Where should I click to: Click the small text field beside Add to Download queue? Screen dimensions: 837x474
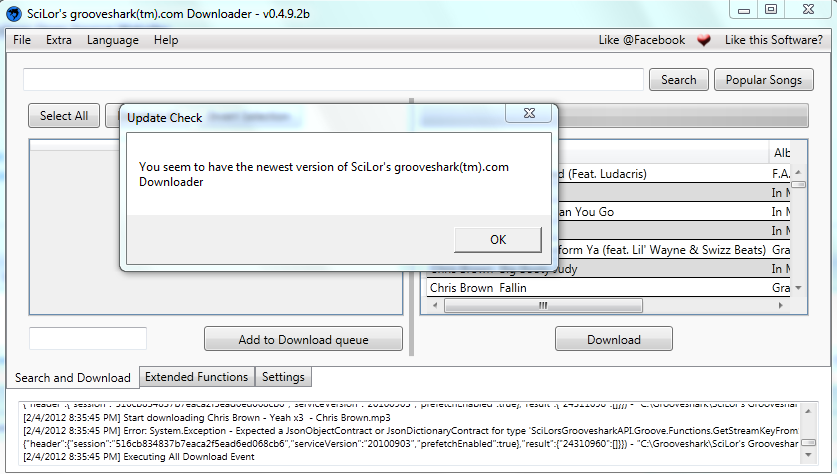[x=88, y=338]
